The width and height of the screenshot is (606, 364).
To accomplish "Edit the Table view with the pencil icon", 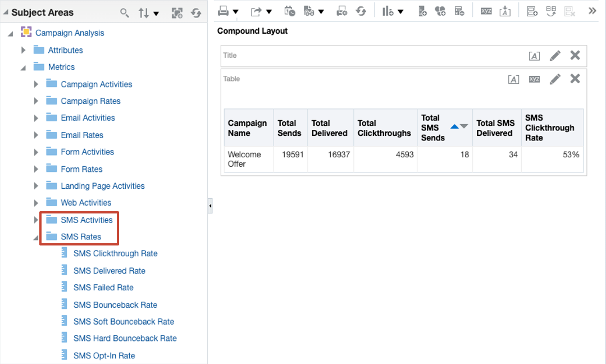I will (x=555, y=79).
